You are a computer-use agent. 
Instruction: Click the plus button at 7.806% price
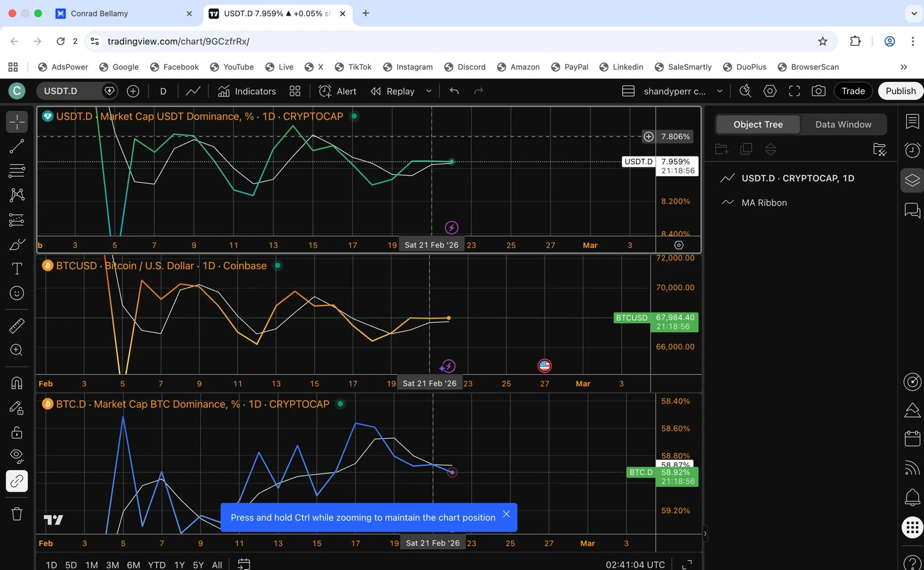(649, 137)
